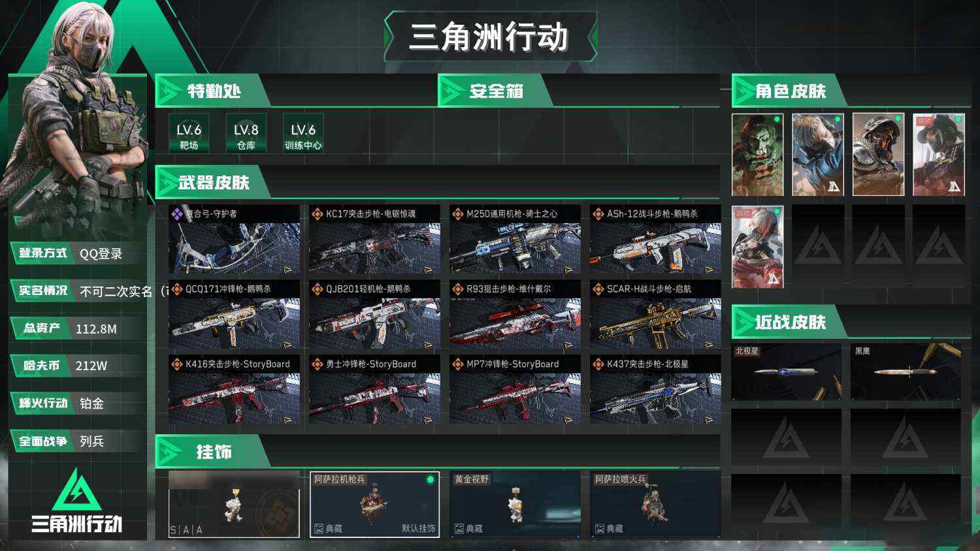Select the 黄金视野 charm card
Screen dimensions: 980x551
[515, 505]
